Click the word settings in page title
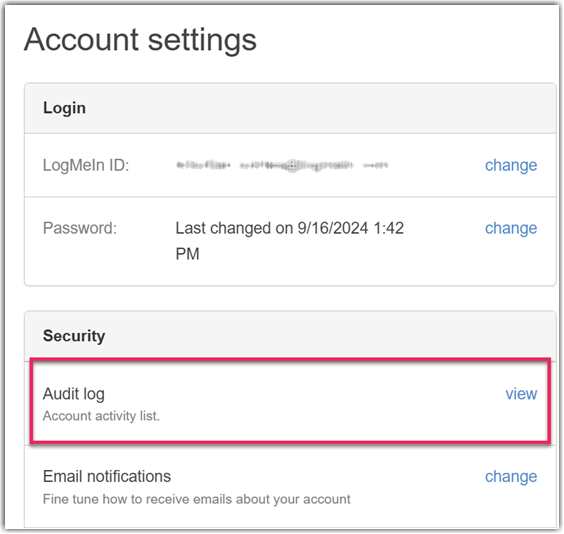 (x=202, y=40)
